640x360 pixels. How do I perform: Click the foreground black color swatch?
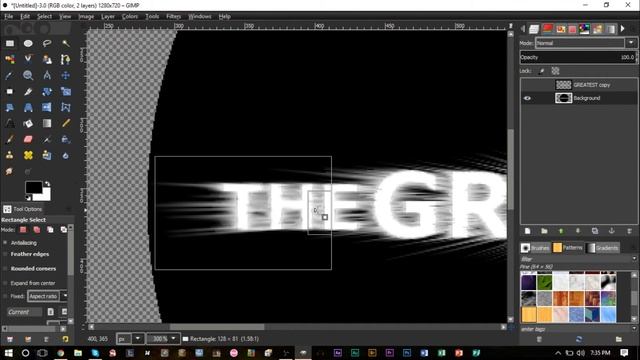[x=33, y=187]
